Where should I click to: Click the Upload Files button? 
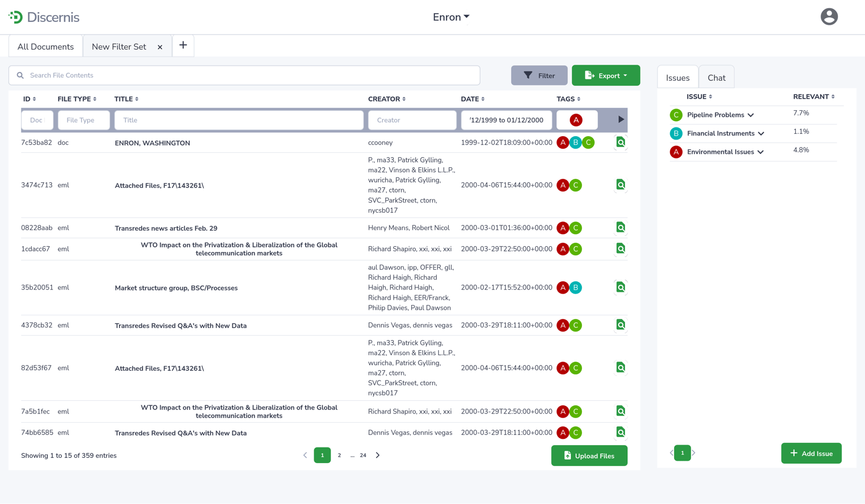click(589, 456)
